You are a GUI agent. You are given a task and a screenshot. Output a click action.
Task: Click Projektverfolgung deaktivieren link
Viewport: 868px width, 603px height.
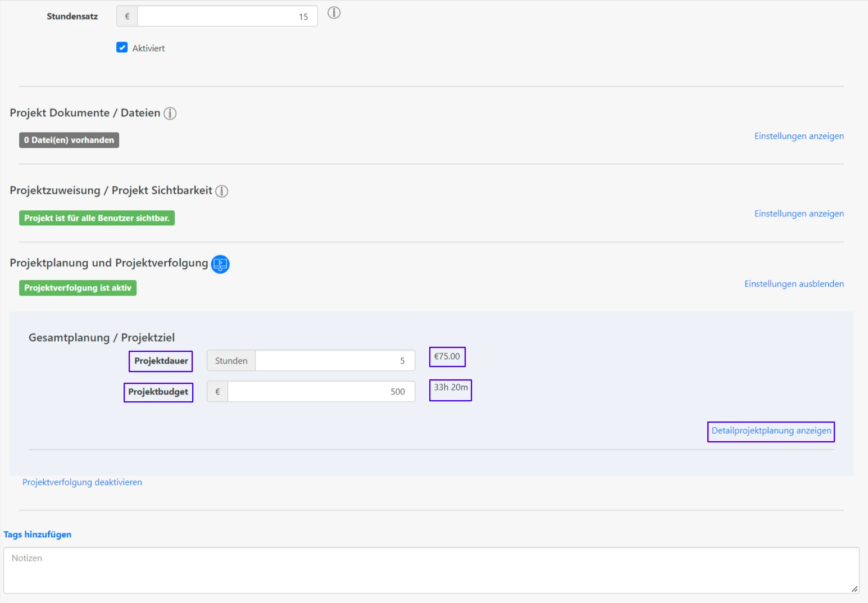[x=82, y=482]
